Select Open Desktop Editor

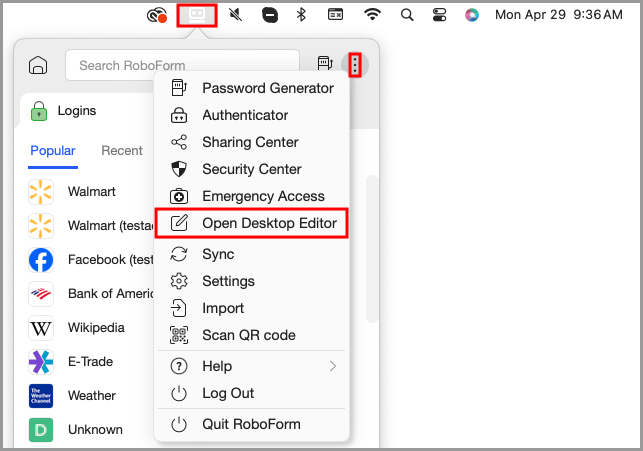(x=251, y=223)
